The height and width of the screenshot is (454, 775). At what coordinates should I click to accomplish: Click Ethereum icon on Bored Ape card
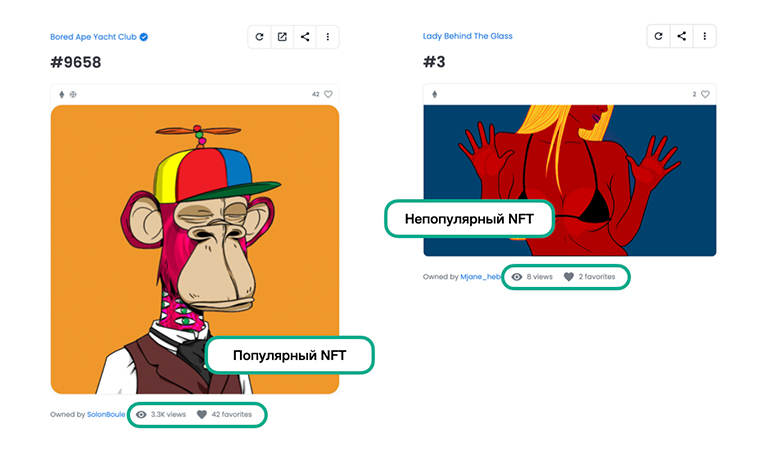62,94
